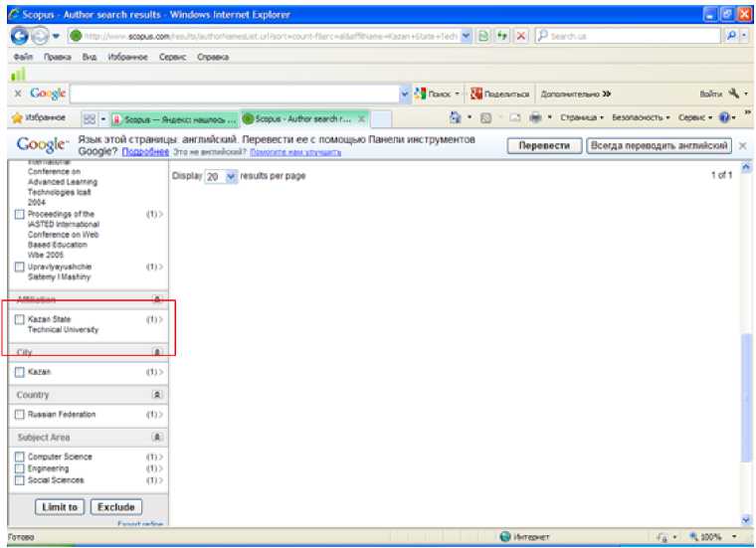This screenshot has width=756, height=548.
Task: Check the Social Sciences checkbox
Action: click(x=19, y=480)
